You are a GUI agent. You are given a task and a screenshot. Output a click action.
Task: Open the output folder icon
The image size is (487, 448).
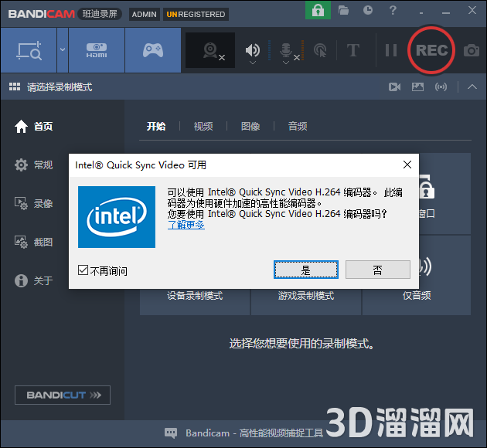click(x=344, y=11)
